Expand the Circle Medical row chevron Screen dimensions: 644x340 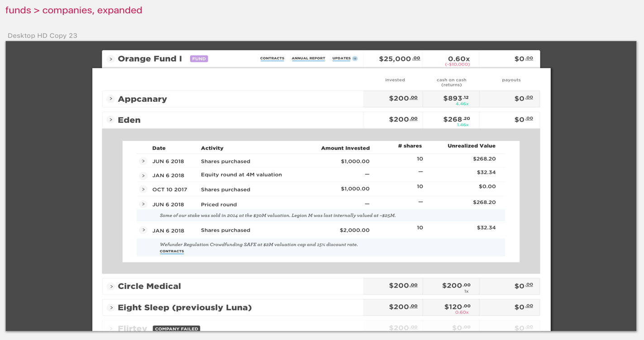(x=111, y=286)
